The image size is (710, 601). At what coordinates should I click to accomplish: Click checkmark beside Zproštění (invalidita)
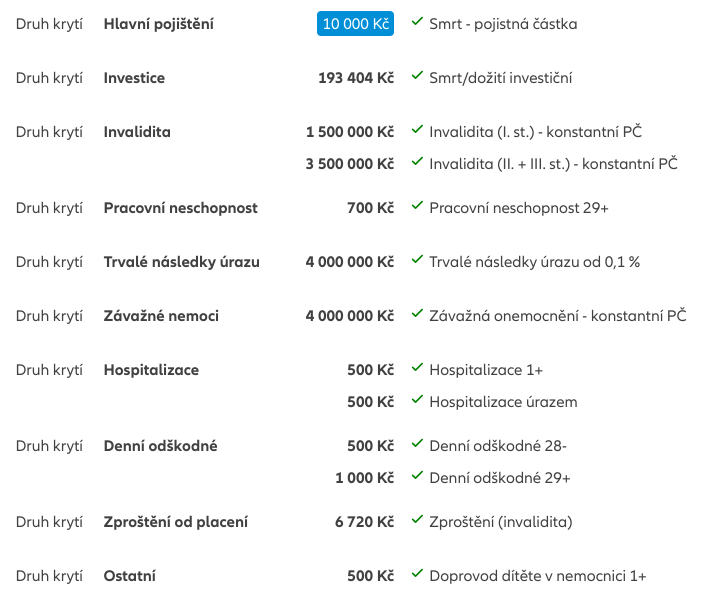coord(417,520)
